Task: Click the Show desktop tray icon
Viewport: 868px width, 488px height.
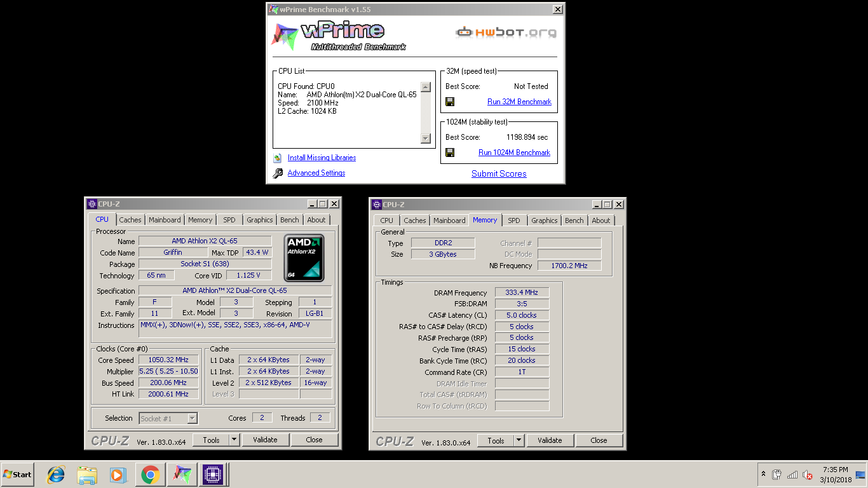Action: [x=860, y=475]
